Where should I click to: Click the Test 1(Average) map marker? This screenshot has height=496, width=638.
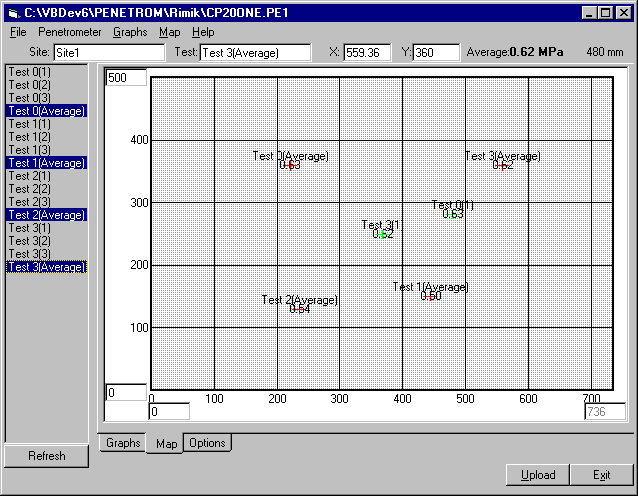429,296
